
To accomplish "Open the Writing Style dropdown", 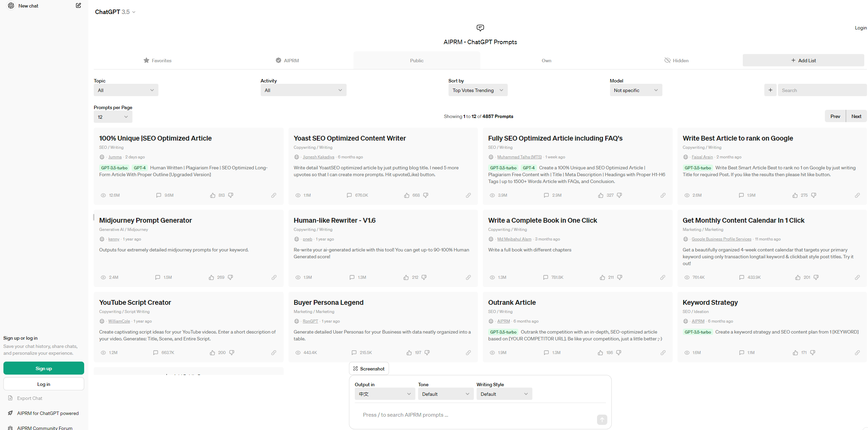I will point(504,394).
